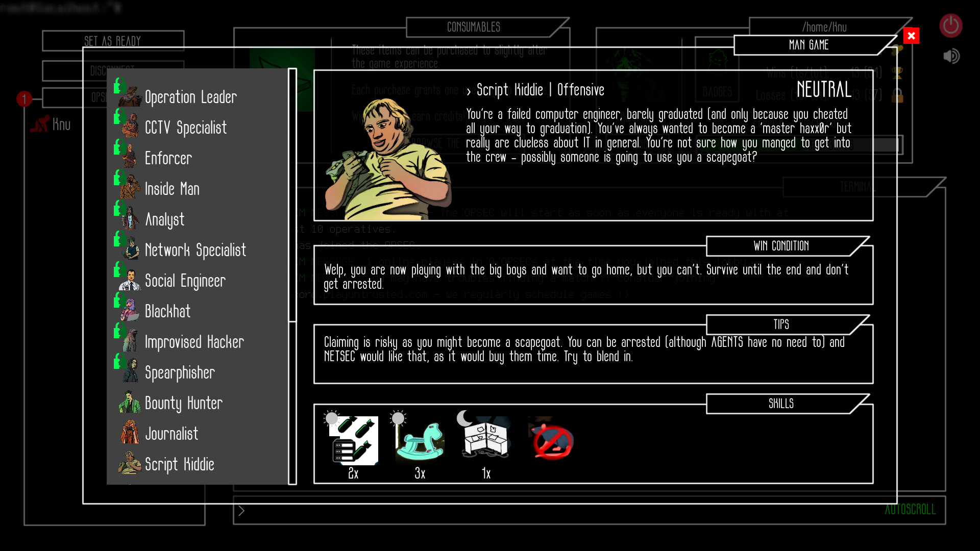Select the Bounty Hunter role
This screenshot has height=551, width=980.
pyautogui.click(x=184, y=403)
